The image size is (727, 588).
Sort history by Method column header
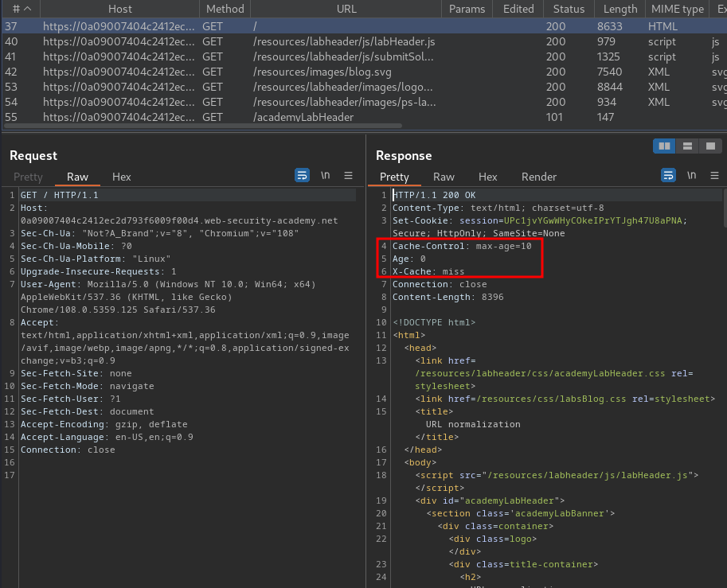pyautogui.click(x=225, y=9)
